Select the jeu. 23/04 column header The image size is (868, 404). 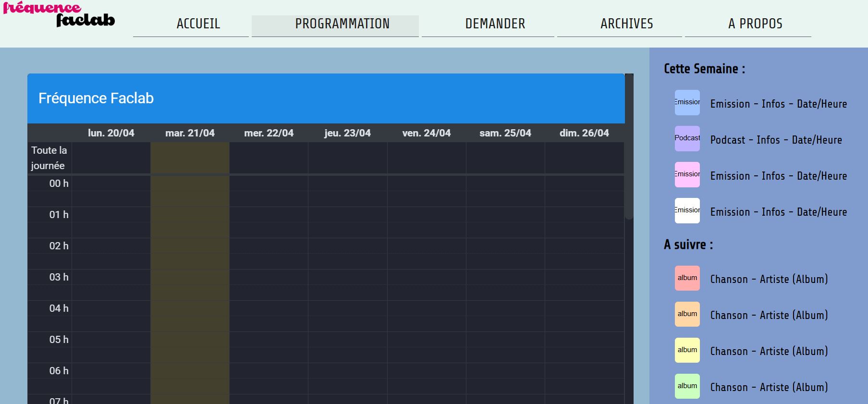coord(347,133)
